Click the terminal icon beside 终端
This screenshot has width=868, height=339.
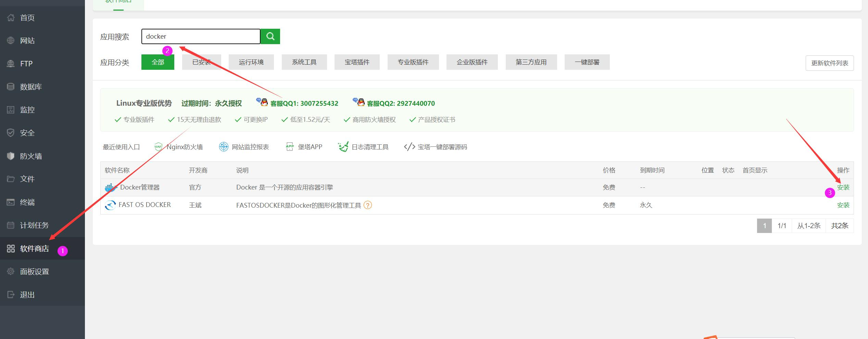[11, 202]
